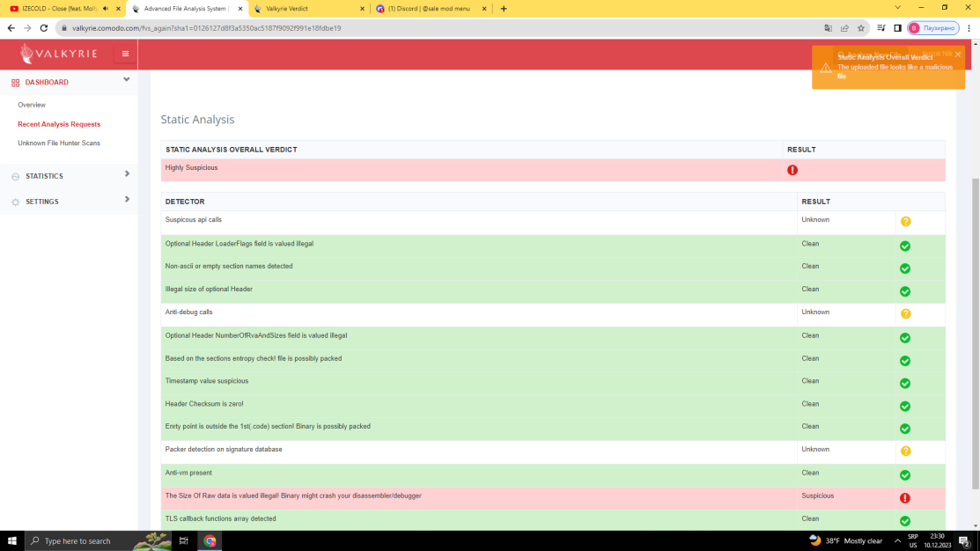Image resolution: width=980 pixels, height=551 pixels.
Task: Open Chrome from the taskbar
Action: (210, 541)
